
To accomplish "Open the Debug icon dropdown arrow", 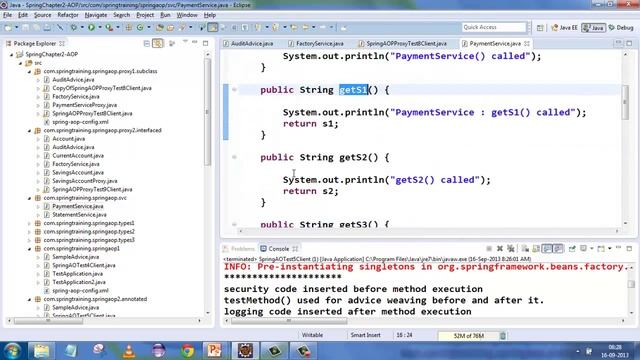I will pyautogui.click(x=82, y=27).
